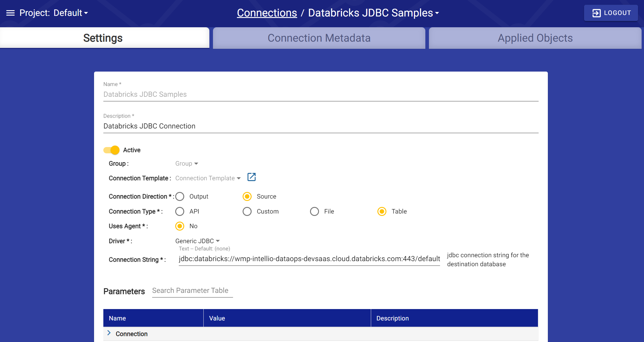
Task: Navigate to Connections via breadcrumb link
Action: click(267, 13)
